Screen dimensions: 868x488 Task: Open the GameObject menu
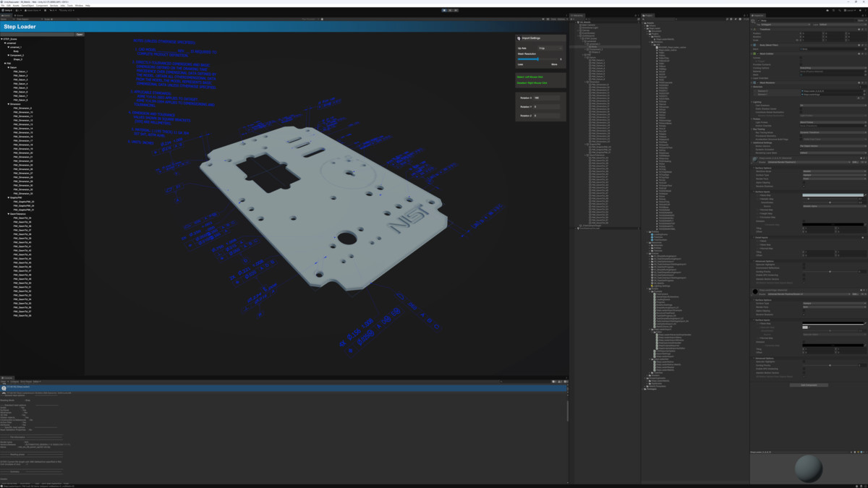[x=27, y=5]
